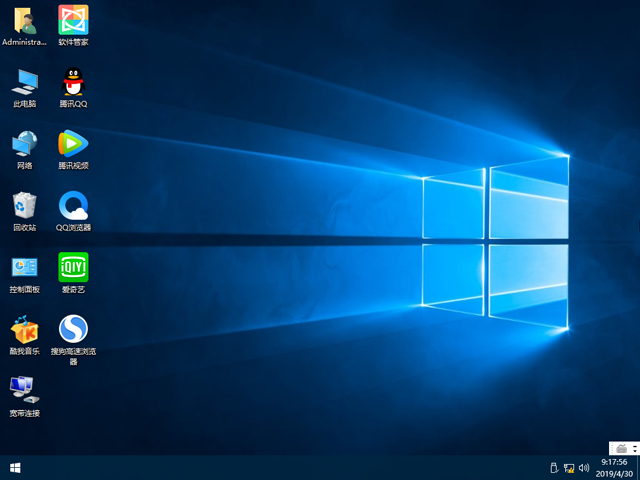
Task: Click the 酷我音乐 music icon
Action: 24,329
